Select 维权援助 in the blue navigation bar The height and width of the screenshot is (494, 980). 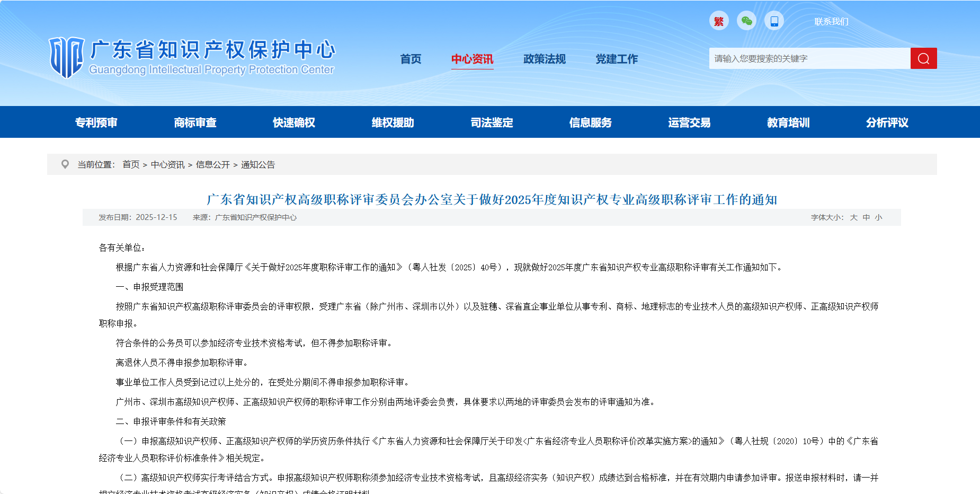point(393,122)
